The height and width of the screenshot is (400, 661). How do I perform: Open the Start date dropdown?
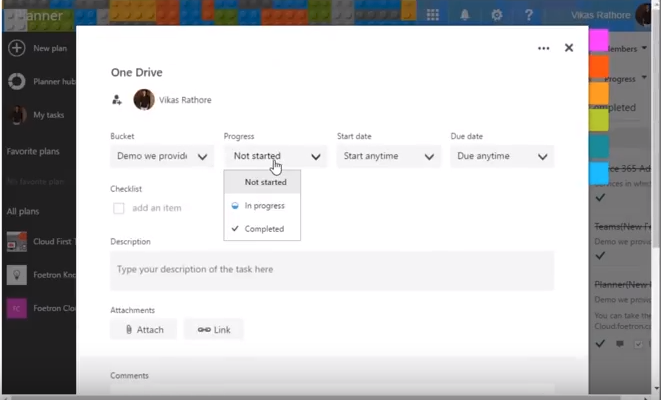pyautogui.click(x=389, y=156)
